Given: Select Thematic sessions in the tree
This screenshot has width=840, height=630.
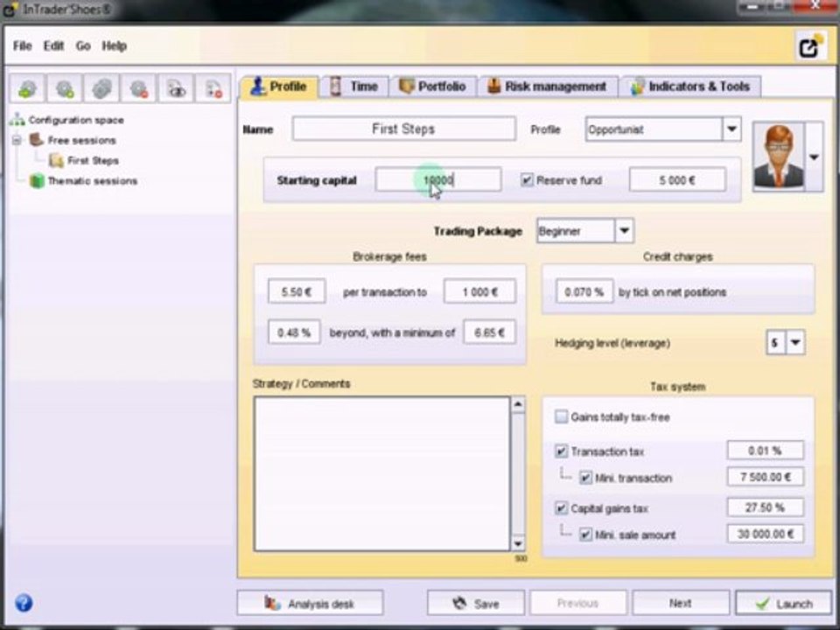Looking at the screenshot, I should click(92, 181).
